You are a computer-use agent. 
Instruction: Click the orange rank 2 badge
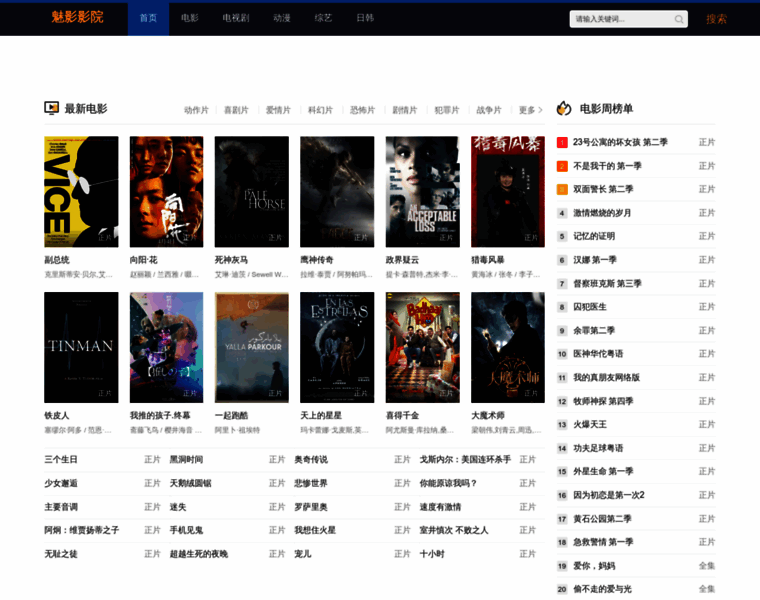pyautogui.click(x=562, y=166)
